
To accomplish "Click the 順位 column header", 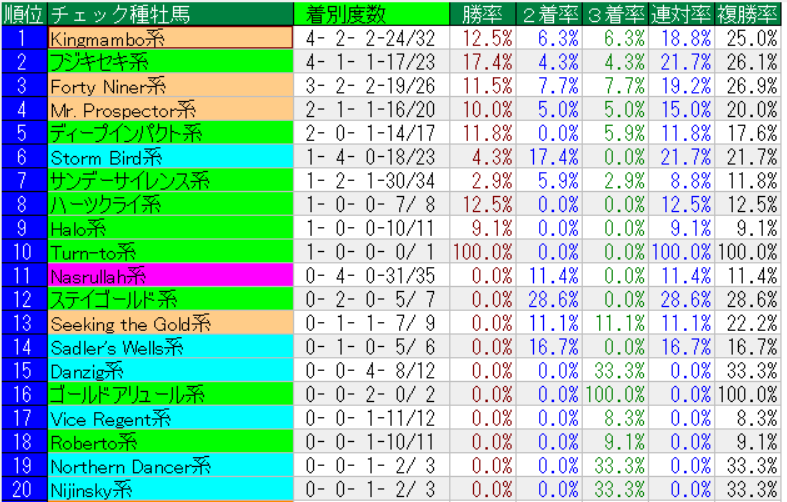I will click(23, 14).
